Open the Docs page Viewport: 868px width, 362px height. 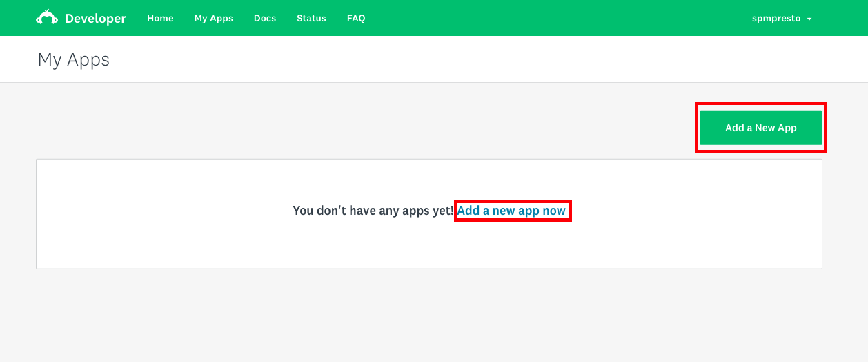point(265,19)
